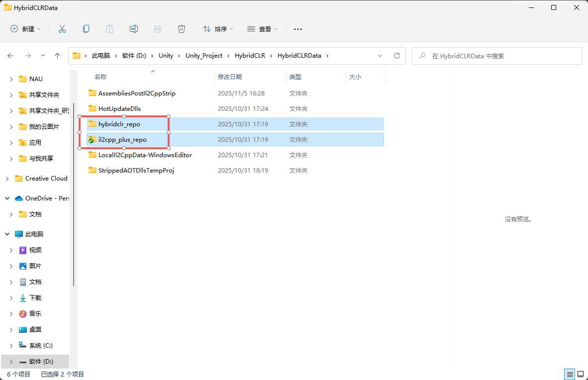Click 此电脑 in the address path
The width and height of the screenshot is (588, 380).
(x=101, y=56)
